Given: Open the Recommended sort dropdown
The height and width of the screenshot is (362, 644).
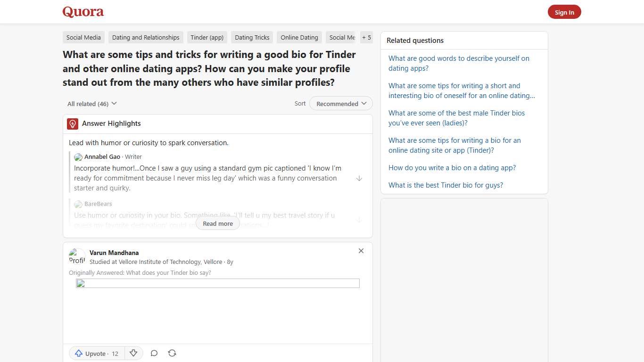Looking at the screenshot, I should [x=340, y=103].
